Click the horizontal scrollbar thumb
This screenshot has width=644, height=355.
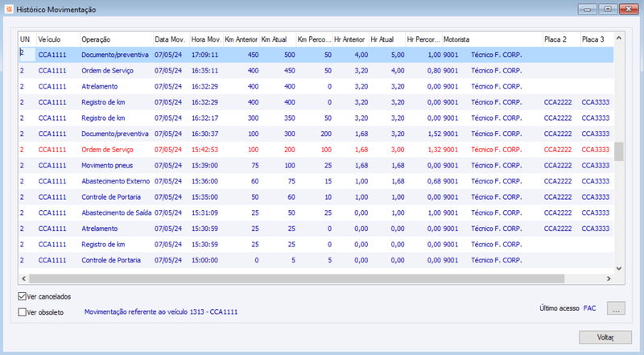[296, 279]
